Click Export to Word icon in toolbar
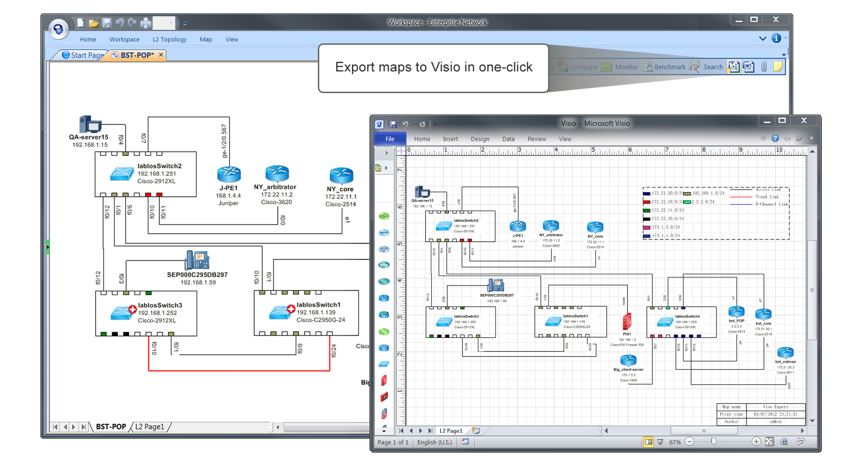Screen dimensions: 868x469 pyautogui.click(x=749, y=67)
